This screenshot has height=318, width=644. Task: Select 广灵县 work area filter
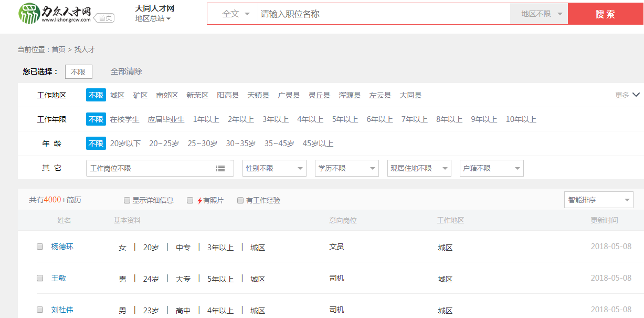point(289,95)
